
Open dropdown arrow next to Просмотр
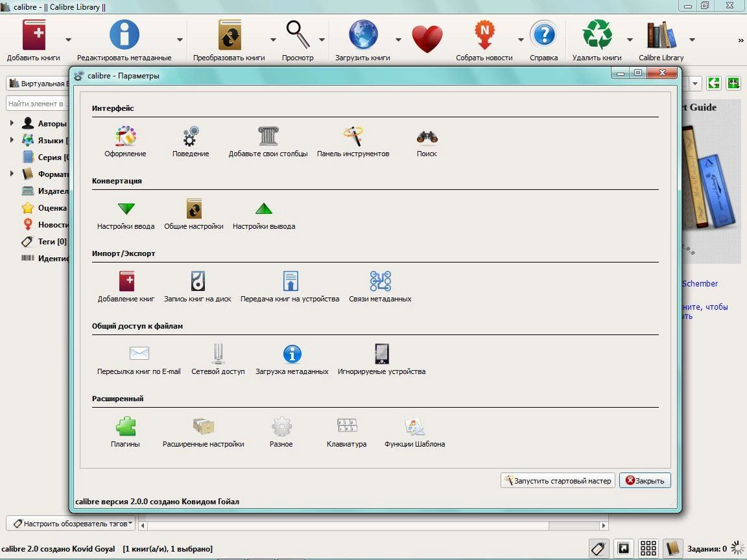(x=322, y=40)
